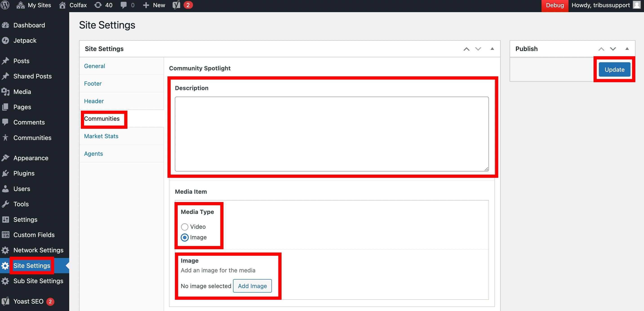
Task: Click the No image selected text
Action: point(206,286)
